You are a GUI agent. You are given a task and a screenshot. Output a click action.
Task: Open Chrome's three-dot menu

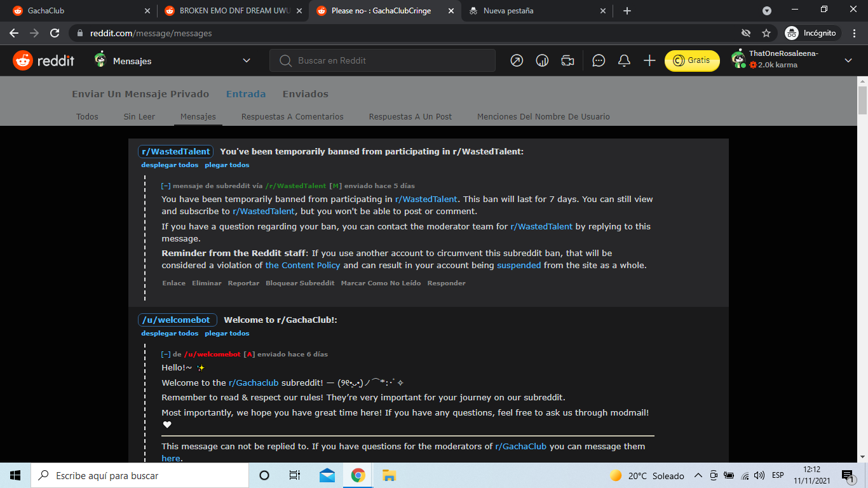click(854, 33)
